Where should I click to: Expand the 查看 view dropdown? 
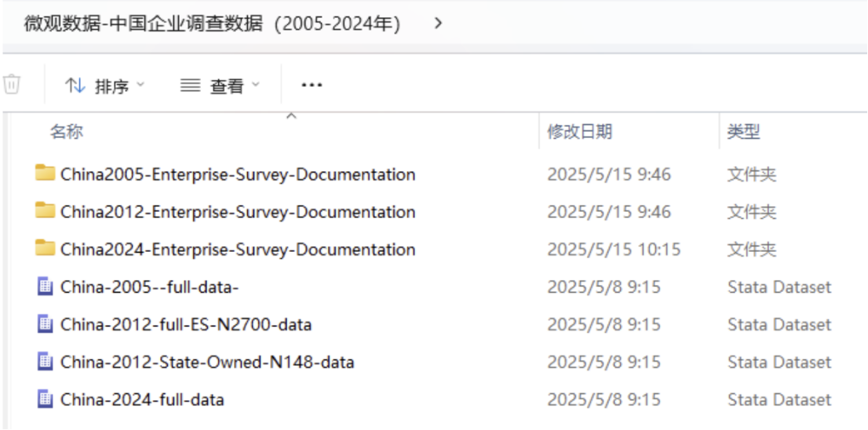tap(255, 86)
